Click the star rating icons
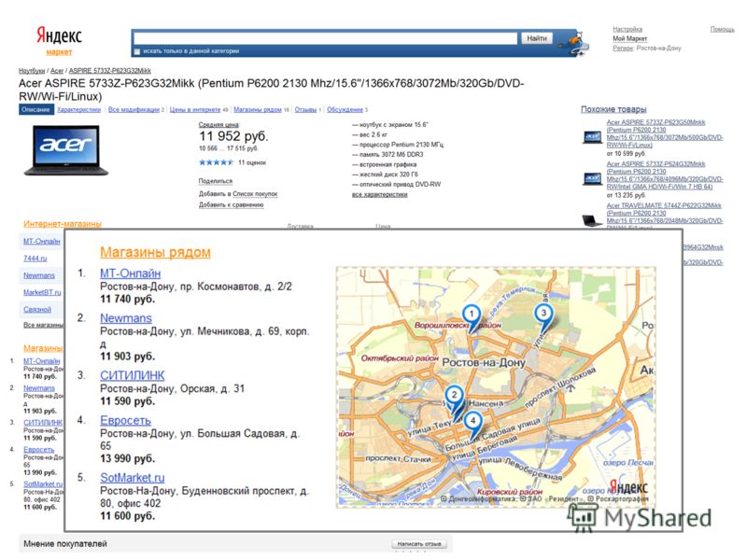This screenshot has height=560, width=747. point(216,162)
